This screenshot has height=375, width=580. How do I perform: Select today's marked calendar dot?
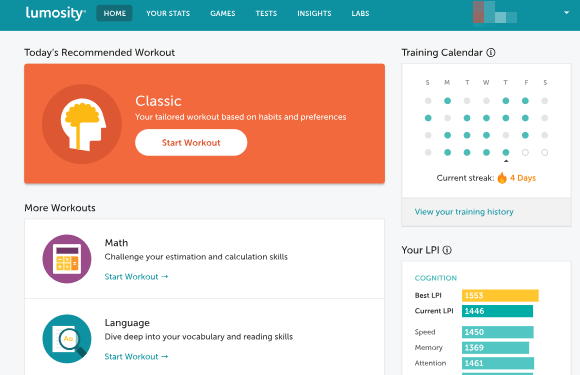[x=506, y=152]
